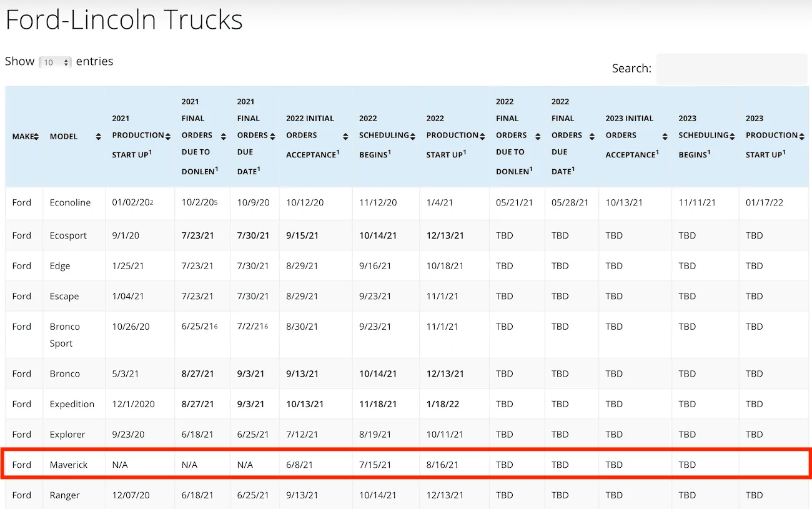This screenshot has width=812, height=509.
Task: Click Edge's 9/16/21 scheduling date
Action: (375, 266)
